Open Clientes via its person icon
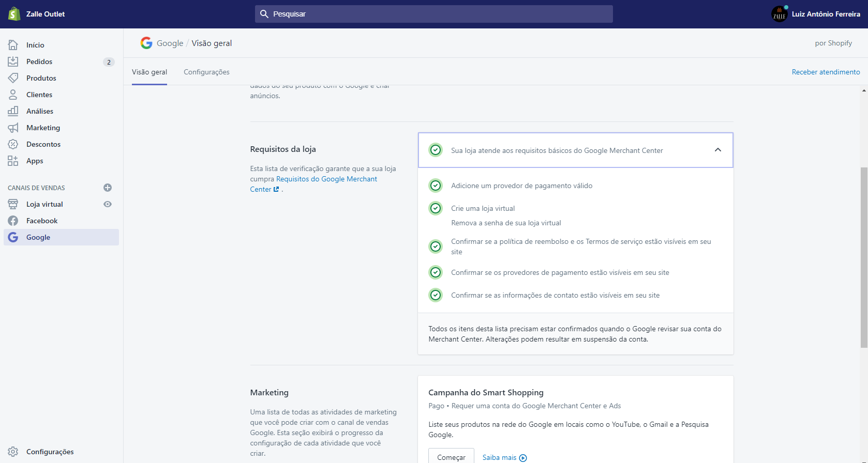The width and height of the screenshot is (868, 463). (x=13, y=95)
